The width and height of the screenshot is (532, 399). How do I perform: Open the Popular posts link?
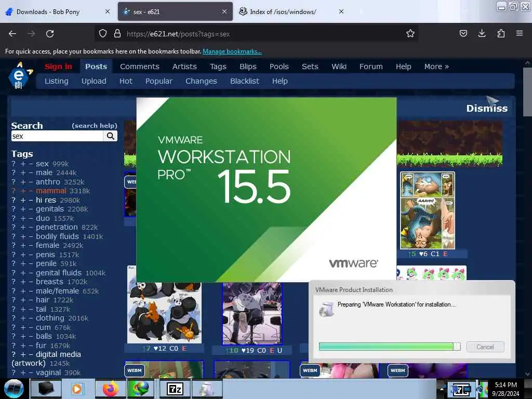point(159,81)
